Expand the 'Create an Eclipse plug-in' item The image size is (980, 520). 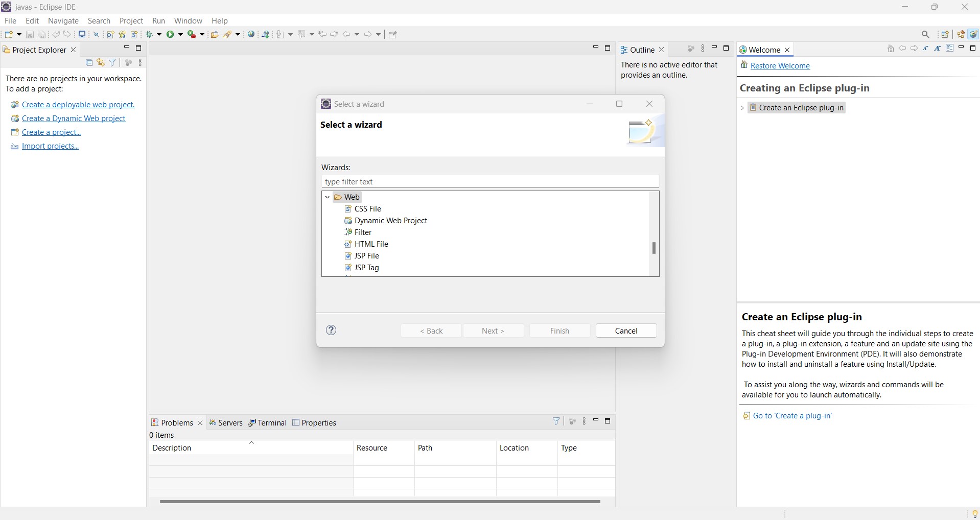click(x=742, y=108)
